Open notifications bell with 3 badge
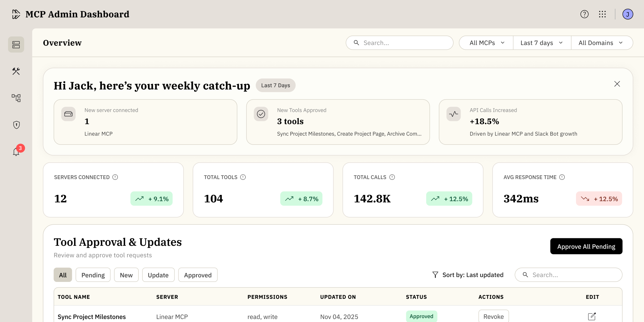 coord(16,152)
